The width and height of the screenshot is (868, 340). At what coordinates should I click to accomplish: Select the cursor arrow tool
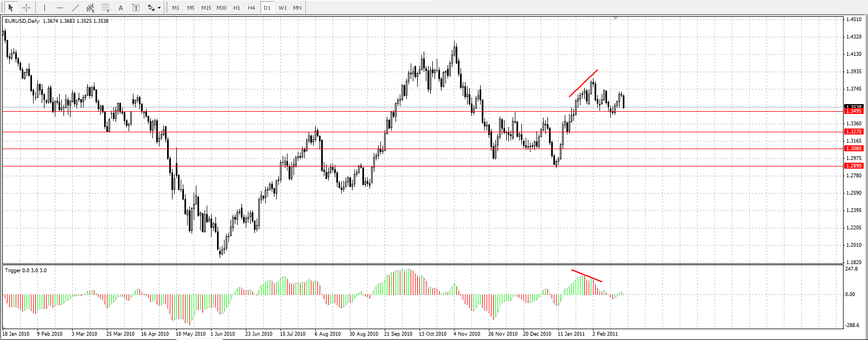(x=10, y=8)
